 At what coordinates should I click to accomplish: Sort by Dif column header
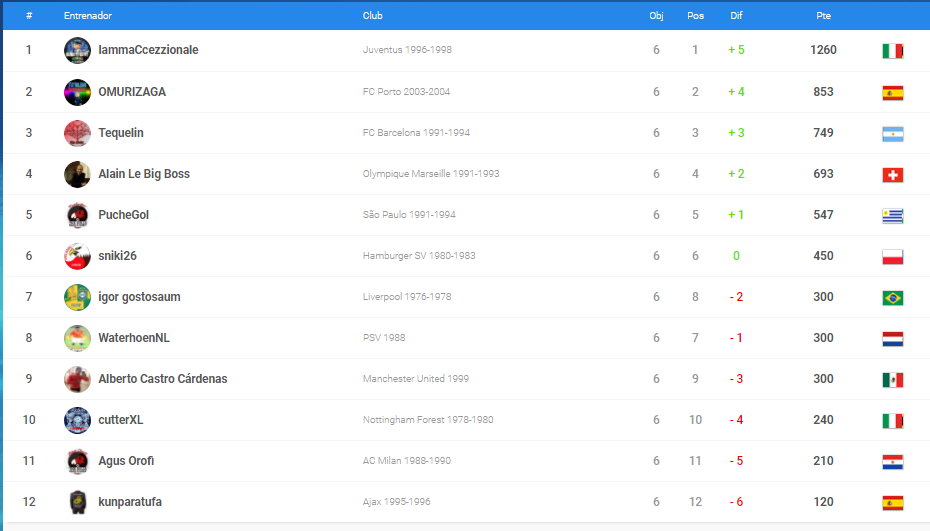(x=736, y=15)
